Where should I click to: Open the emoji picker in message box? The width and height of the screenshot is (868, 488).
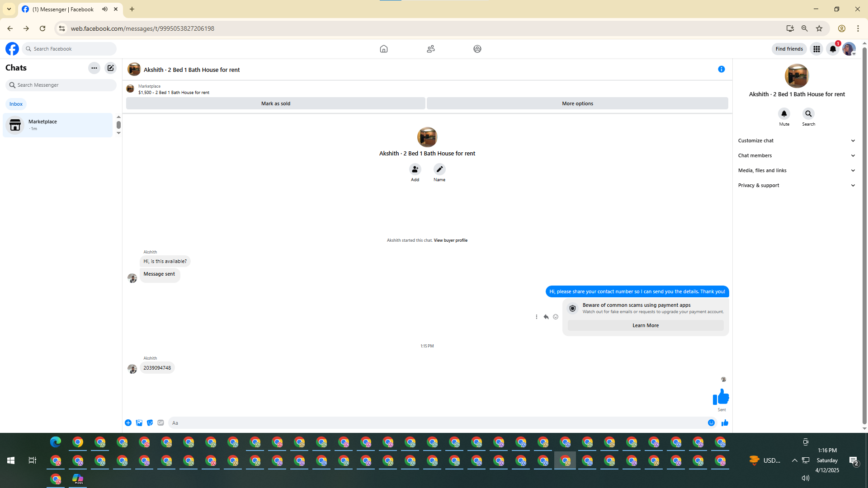click(712, 423)
